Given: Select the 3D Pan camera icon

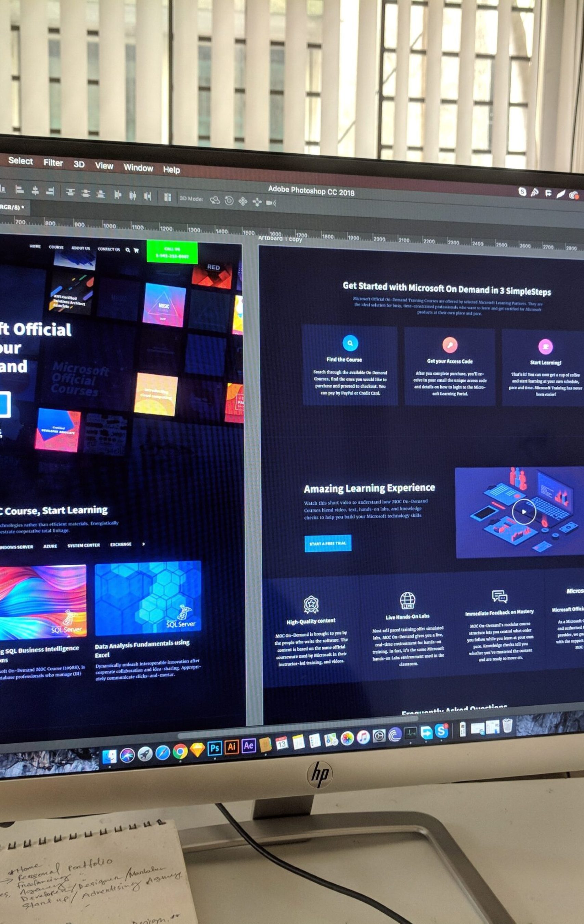Looking at the screenshot, I should (x=243, y=202).
